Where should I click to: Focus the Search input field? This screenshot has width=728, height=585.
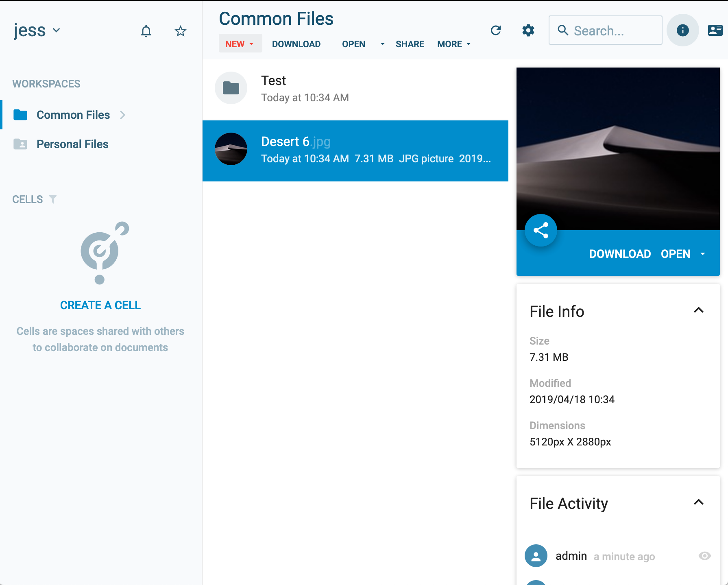605,30
